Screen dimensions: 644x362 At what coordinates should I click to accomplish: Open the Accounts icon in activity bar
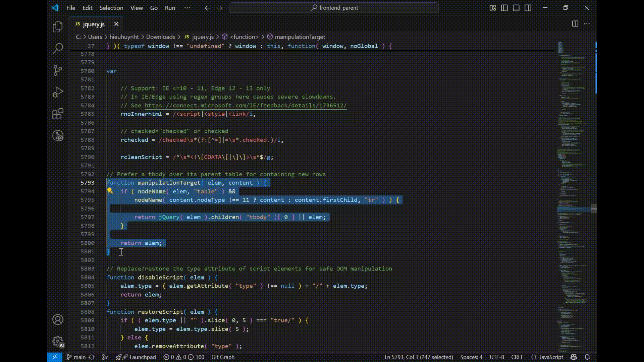(x=58, y=319)
